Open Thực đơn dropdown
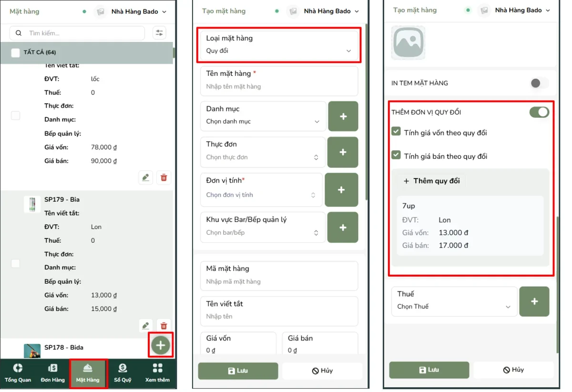The height and width of the screenshot is (392, 572). pos(263,152)
